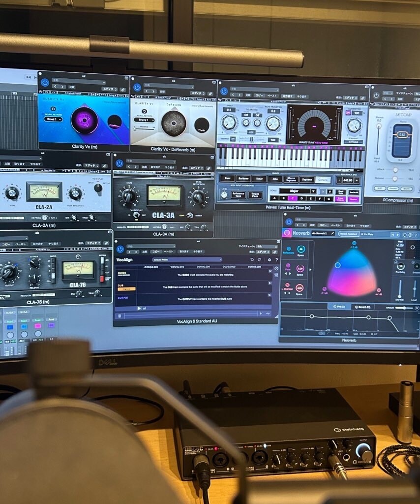Click note C scale key button
The width and height of the screenshot is (420, 504).
[293, 198]
